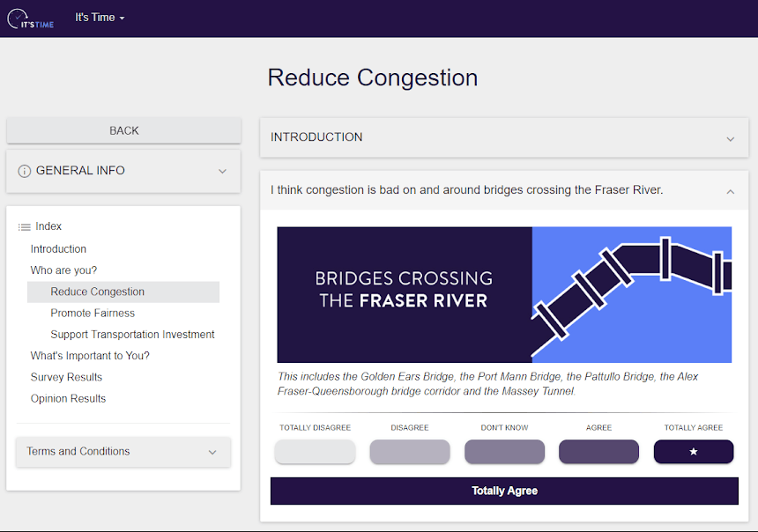Click the star in Totally Agree button
Image resolution: width=758 pixels, height=532 pixels.
point(694,452)
